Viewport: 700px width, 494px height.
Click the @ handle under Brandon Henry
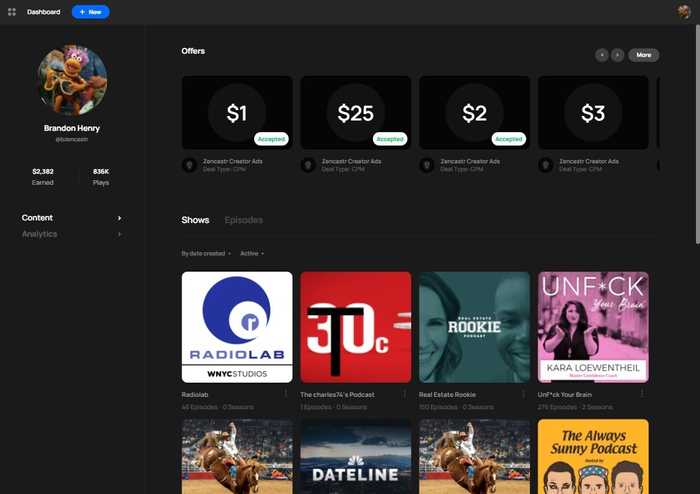72,139
